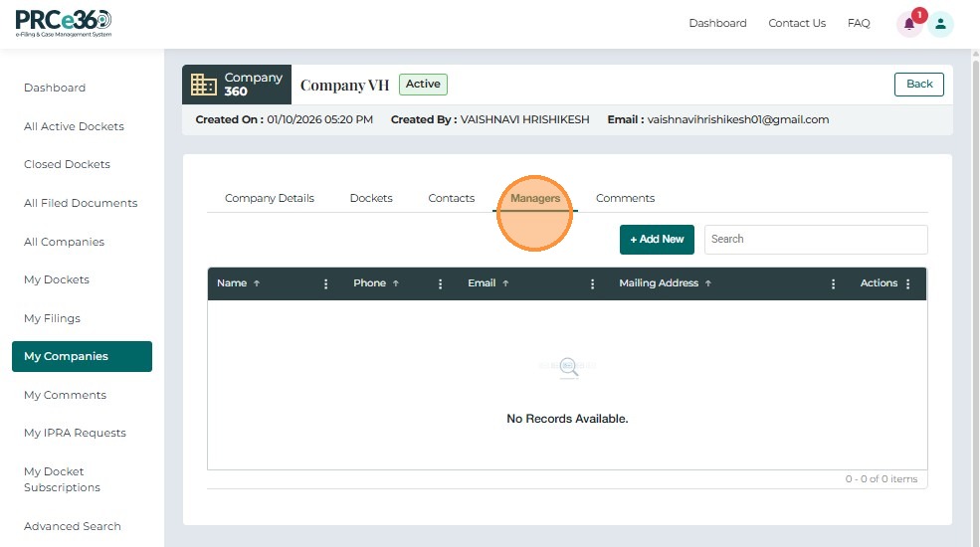Open All Filed Documents
Viewport: 980px width, 547px height.
point(81,203)
